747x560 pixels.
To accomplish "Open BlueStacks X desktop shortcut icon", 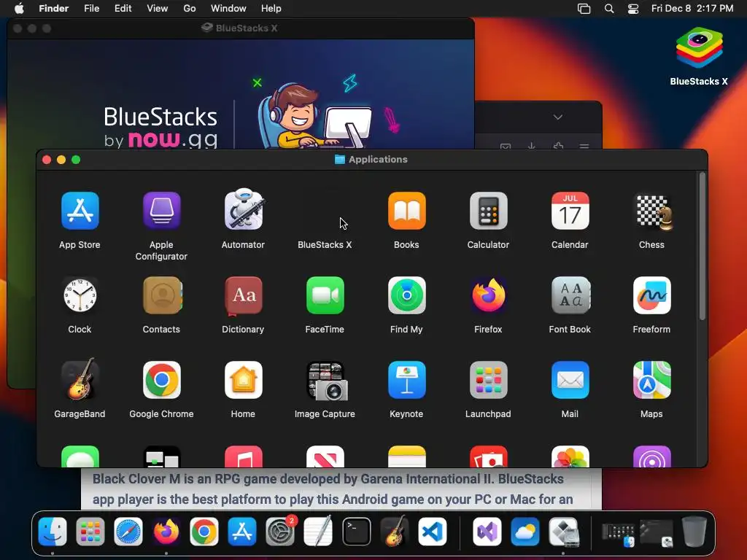I will point(699,48).
